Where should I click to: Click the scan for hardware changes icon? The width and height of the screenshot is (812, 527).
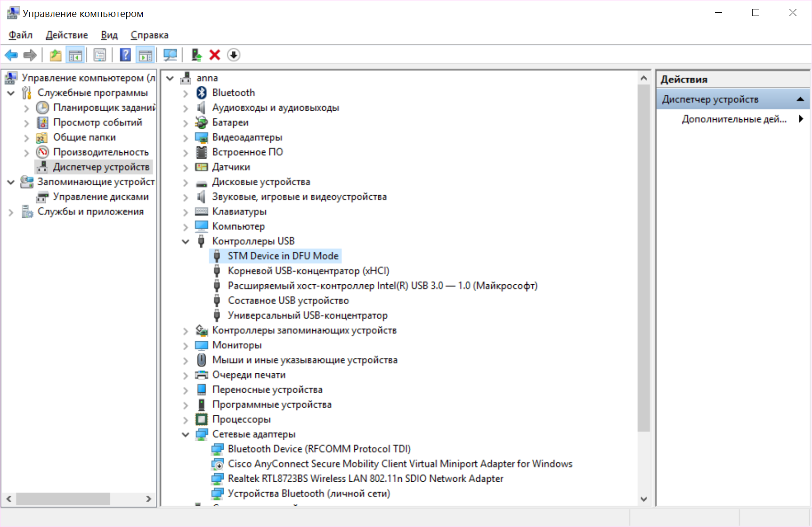point(170,55)
